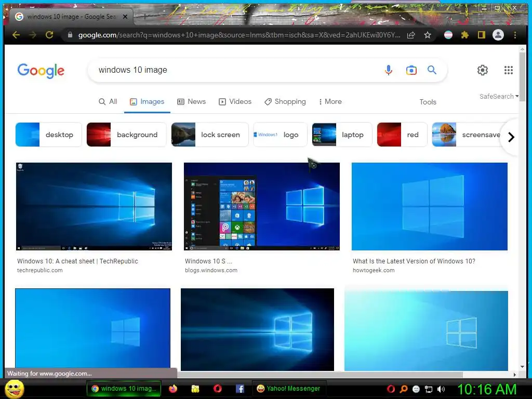Click the volume speaker tray icon
The image size is (532, 399).
[441, 389]
